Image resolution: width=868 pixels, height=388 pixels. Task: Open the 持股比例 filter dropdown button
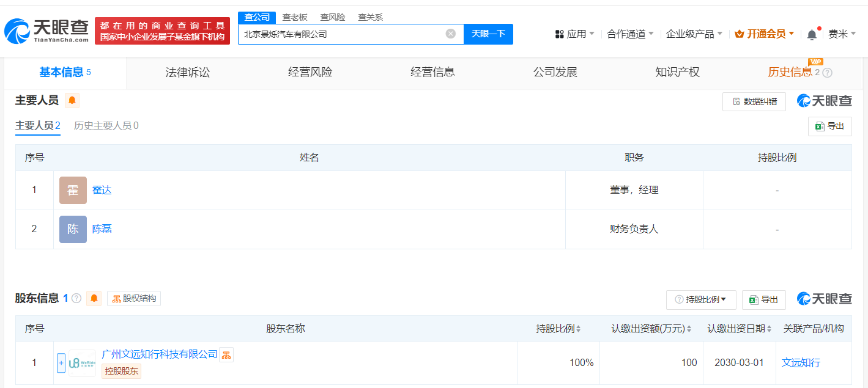pos(701,299)
